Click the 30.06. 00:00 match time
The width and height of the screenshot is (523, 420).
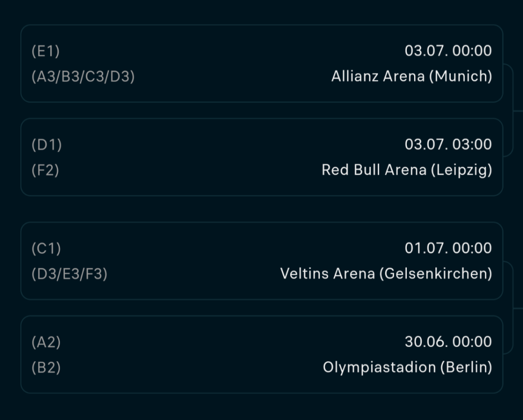pos(448,342)
